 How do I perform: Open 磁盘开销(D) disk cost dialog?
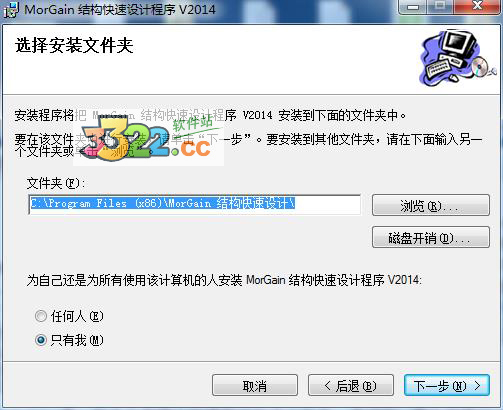(431, 237)
